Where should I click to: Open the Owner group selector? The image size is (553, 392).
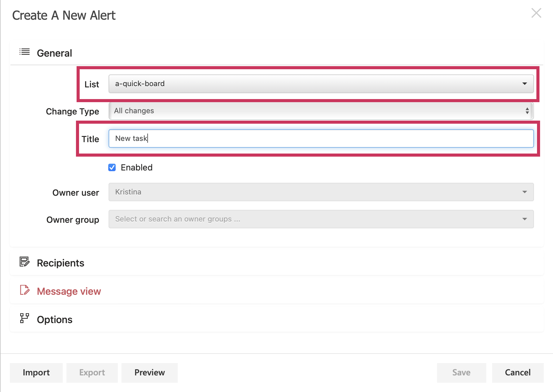coord(525,219)
